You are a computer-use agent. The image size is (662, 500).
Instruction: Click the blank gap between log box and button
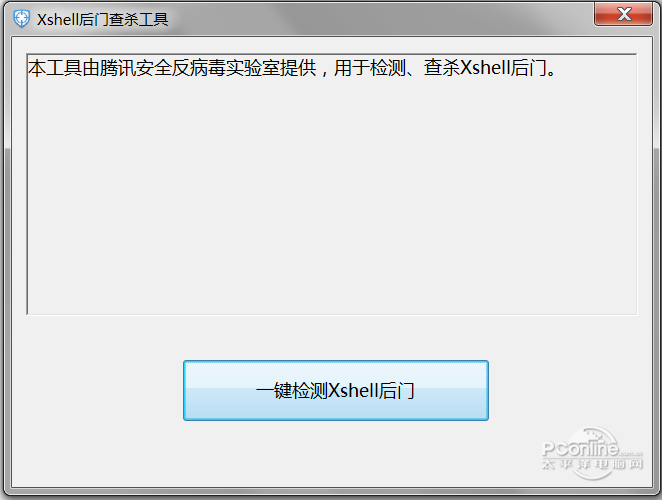tap(331, 337)
